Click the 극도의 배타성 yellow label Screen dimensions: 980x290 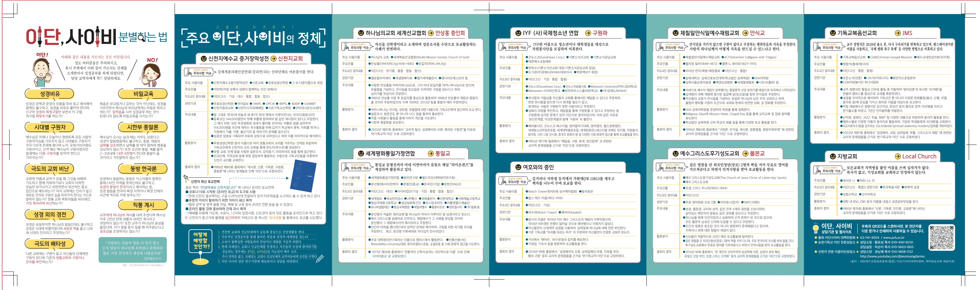[x=50, y=244]
